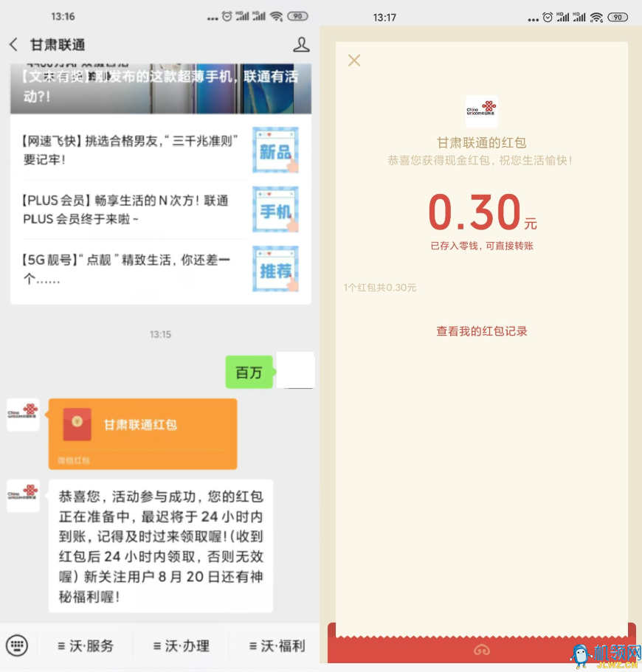The image size is (642, 672).
Task: Open the PLUS会员 article
Action: pos(161,209)
